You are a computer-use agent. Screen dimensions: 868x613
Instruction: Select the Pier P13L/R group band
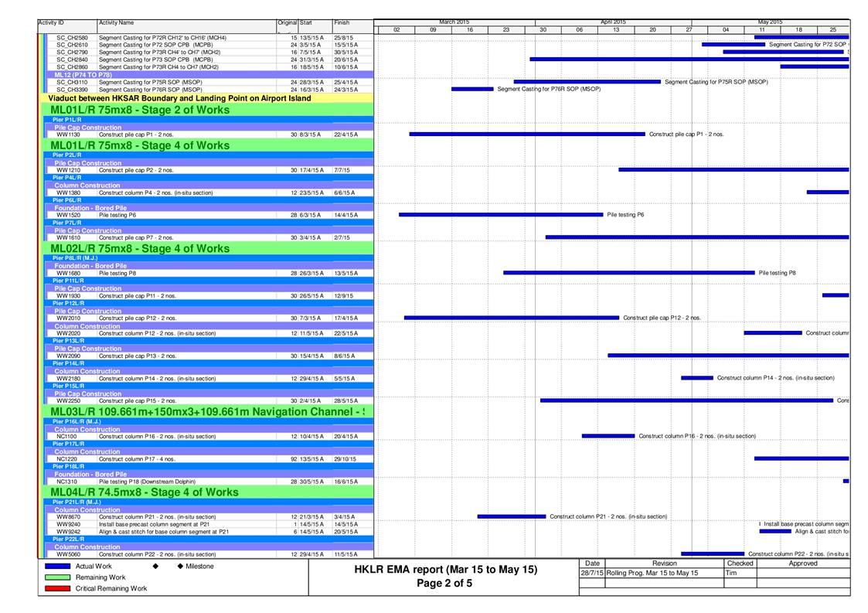[x=209, y=341]
